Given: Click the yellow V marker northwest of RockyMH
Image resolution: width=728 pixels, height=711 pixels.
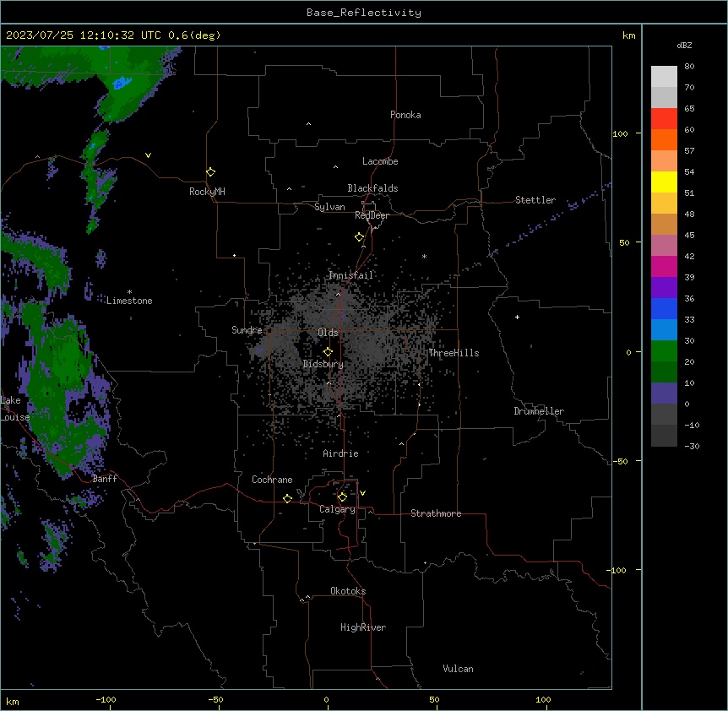Looking at the screenshot, I should [148, 155].
